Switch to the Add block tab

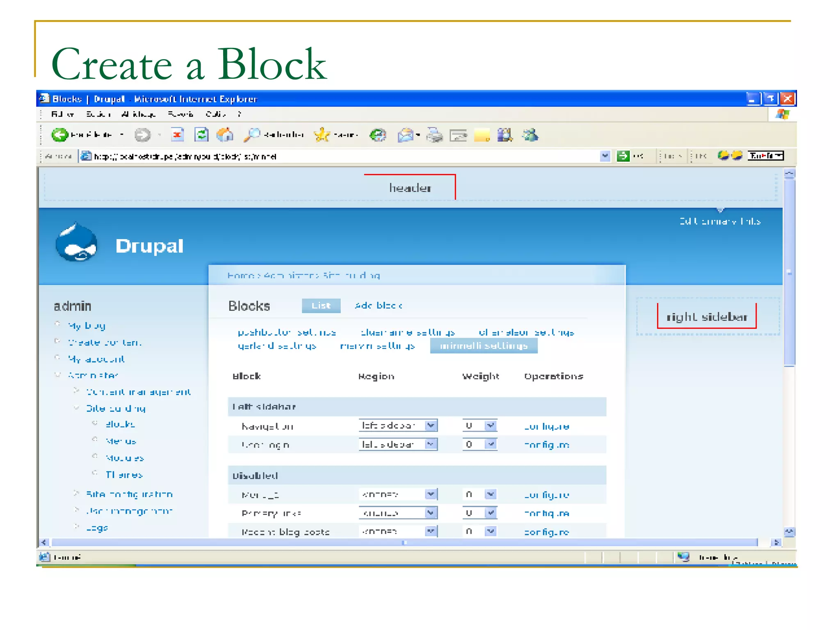pos(378,306)
